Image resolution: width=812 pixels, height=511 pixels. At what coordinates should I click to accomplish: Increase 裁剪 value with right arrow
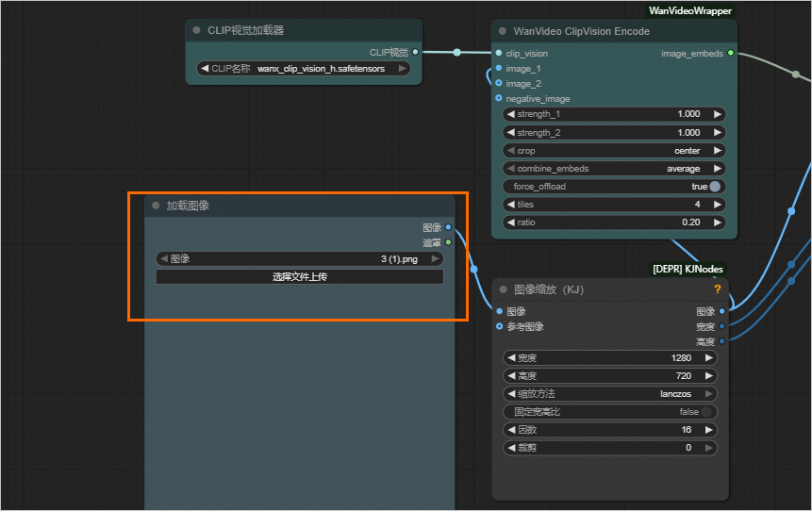tap(709, 448)
